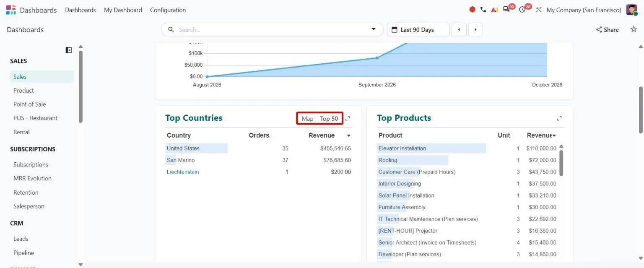Image resolution: width=644 pixels, height=268 pixels.
Task: Open the Configuration menu
Action: click(168, 10)
